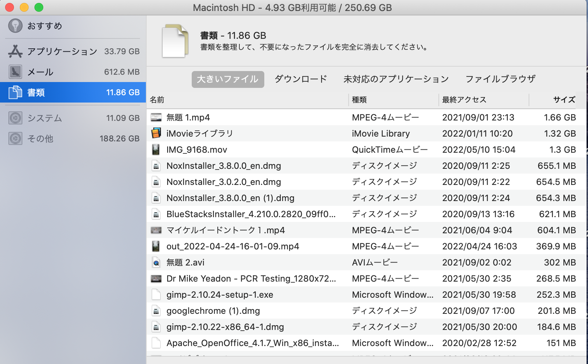Click the 書類 documents icon in sidebar
Screen dimensions: 588x364
[15, 92]
